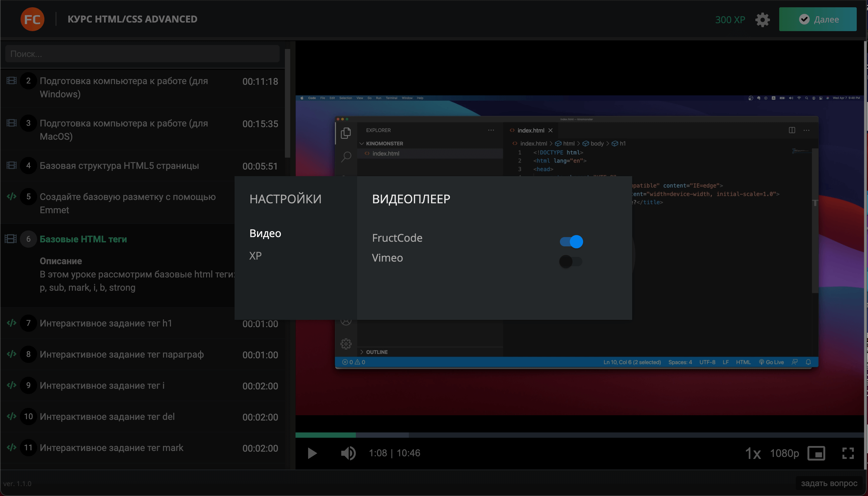The height and width of the screenshot is (496, 868).
Task: Click the video film icon of lesson 4
Action: 12,166
